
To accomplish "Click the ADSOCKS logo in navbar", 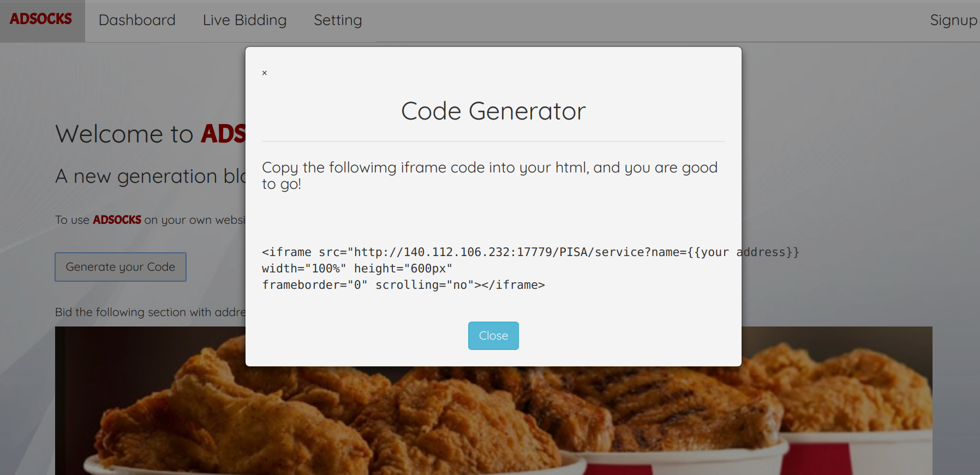I will [41, 19].
